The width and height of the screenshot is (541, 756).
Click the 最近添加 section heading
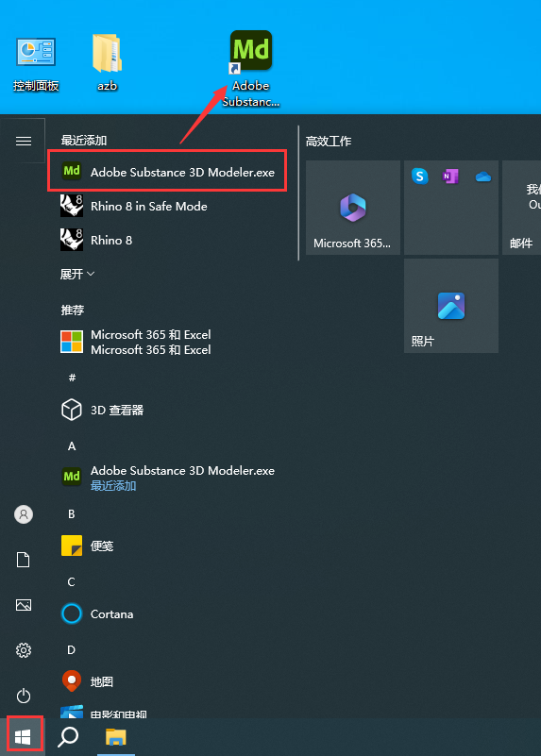[83, 141]
